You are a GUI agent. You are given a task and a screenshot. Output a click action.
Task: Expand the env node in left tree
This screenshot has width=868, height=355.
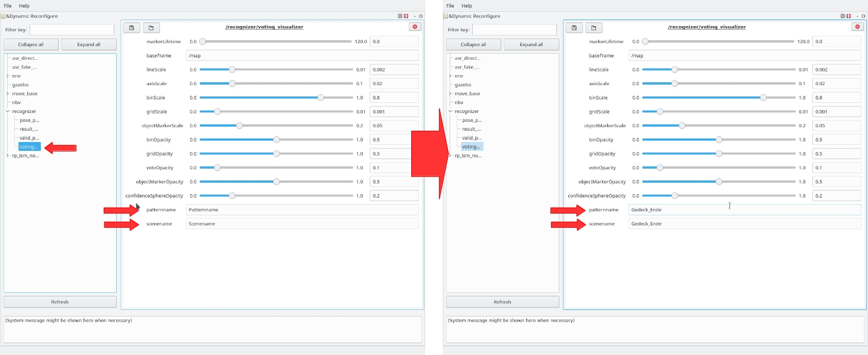pos(8,76)
